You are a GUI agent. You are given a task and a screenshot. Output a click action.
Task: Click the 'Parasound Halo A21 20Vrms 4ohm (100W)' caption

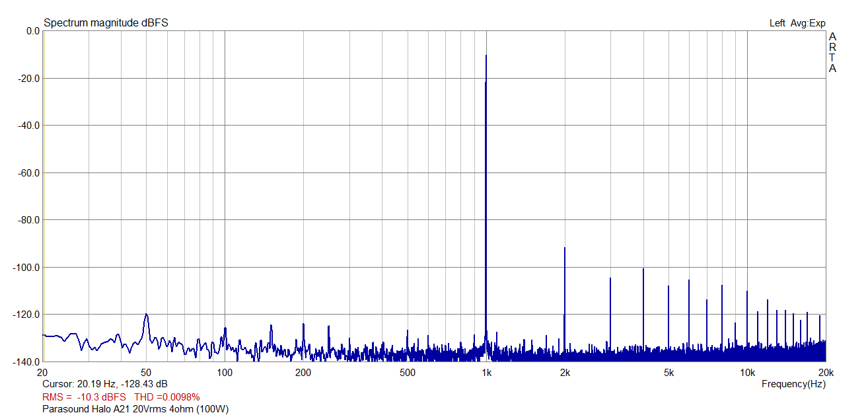pyautogui.click(x=135, y=410)
